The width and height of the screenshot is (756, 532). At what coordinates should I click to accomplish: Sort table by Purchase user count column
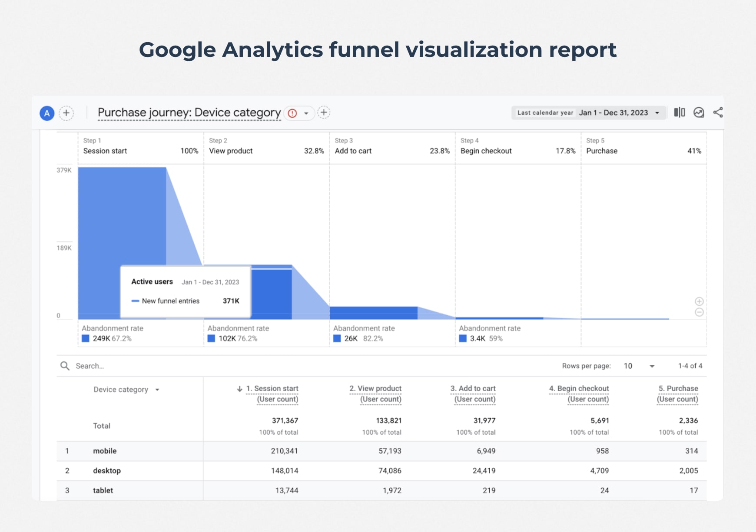click(678, 393)
